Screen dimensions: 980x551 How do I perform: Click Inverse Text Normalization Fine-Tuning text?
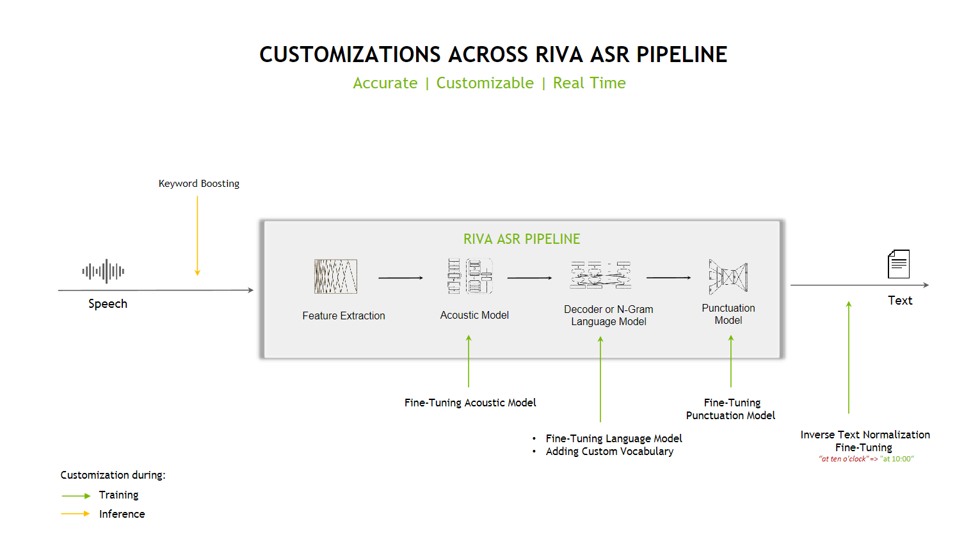865,441
